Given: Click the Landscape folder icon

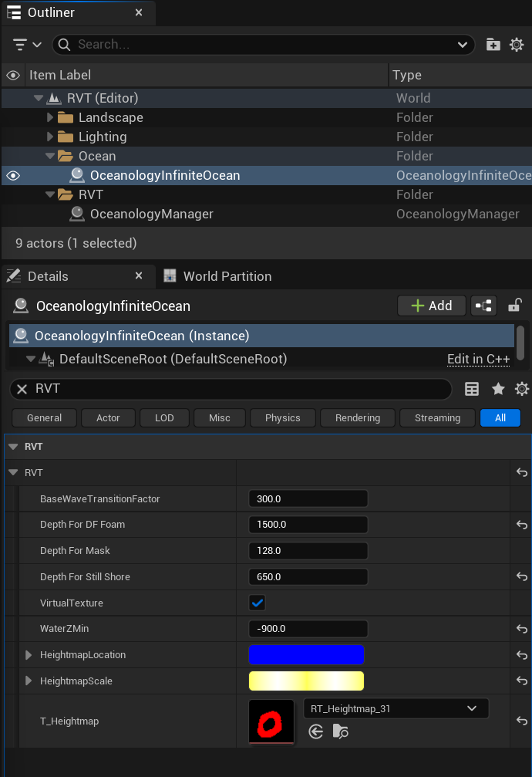Looking at the screenshot, I should coord(66,117).
